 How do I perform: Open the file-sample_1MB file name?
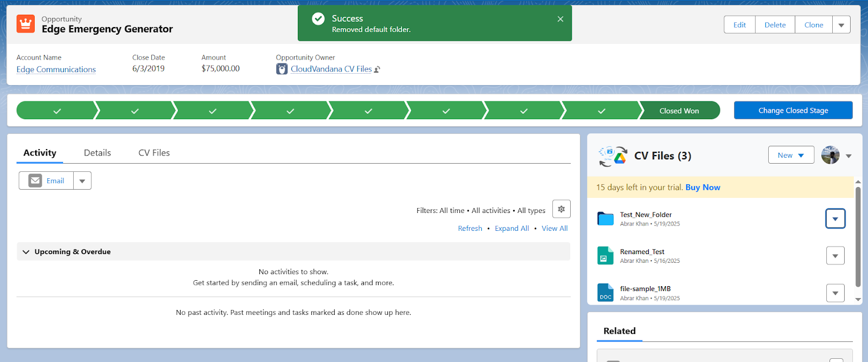645,289
